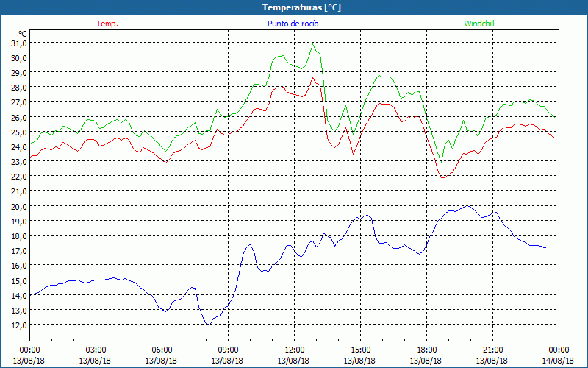Click the '16,0' y-axis value

point(19,266)
